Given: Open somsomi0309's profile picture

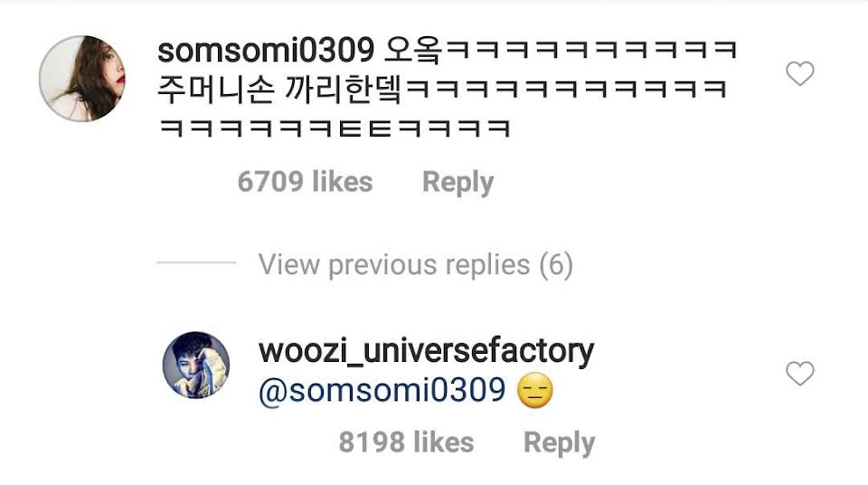Looking at the screenshot, I should 82,78.
